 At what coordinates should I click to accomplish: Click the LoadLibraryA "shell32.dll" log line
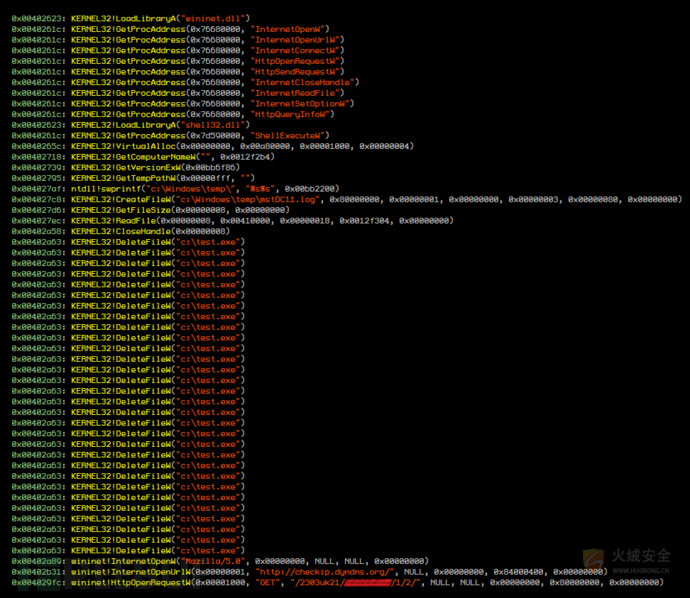tap(131, 125)
